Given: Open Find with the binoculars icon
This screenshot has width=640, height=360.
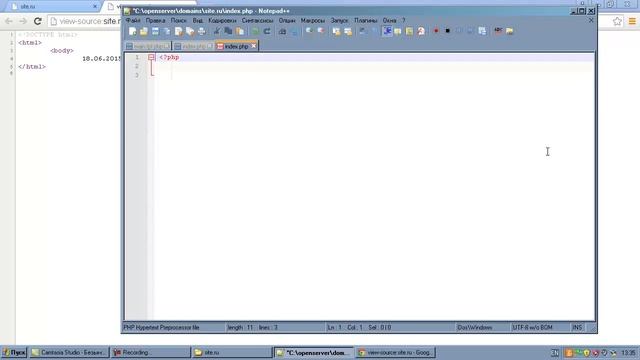Looking at the screenshot, I should point(282,31).
